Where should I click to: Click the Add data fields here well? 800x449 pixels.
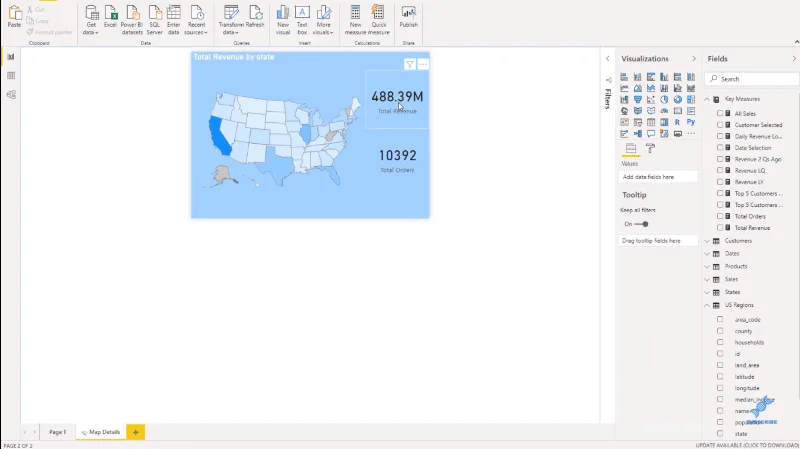658,177
